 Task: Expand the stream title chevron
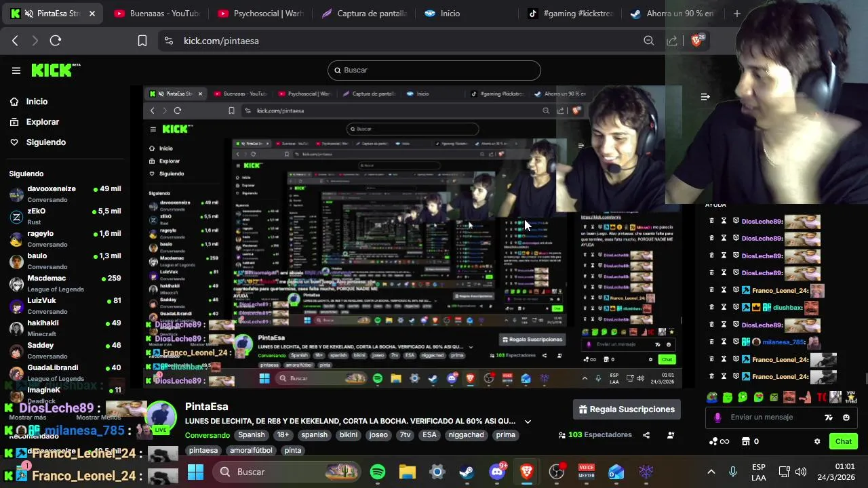click(x=528, y=422)
